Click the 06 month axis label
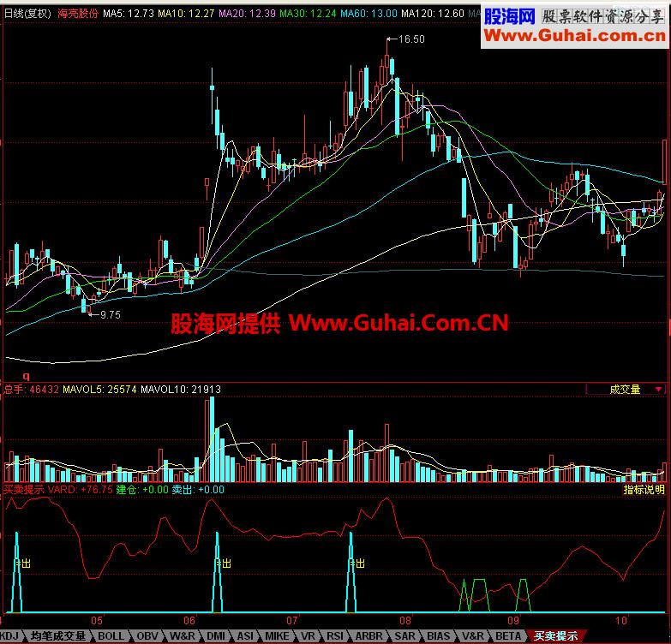This screenshot has width=671, height=644. coord(189,621)
